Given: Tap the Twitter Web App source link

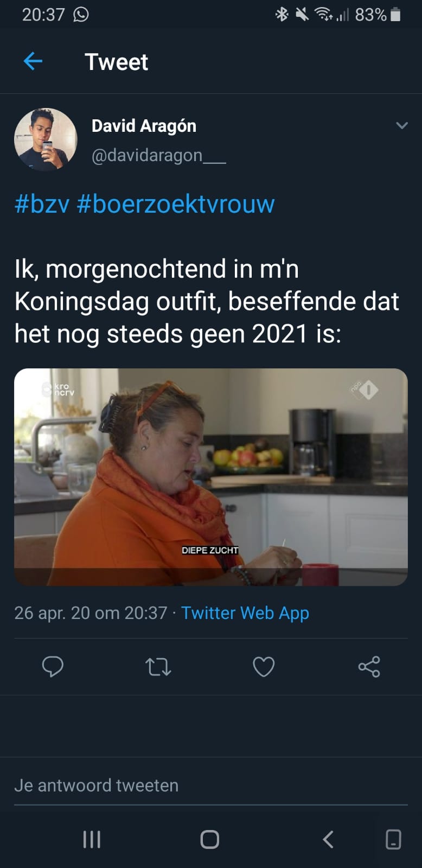Looking at the screenshot, I should pyautogui.click(x=245, y=612).
